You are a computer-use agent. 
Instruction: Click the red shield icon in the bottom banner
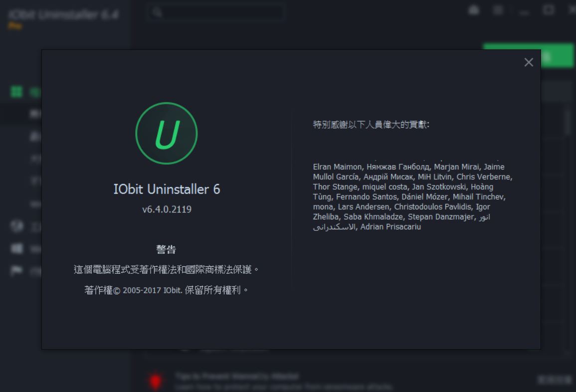click(156, 381)
